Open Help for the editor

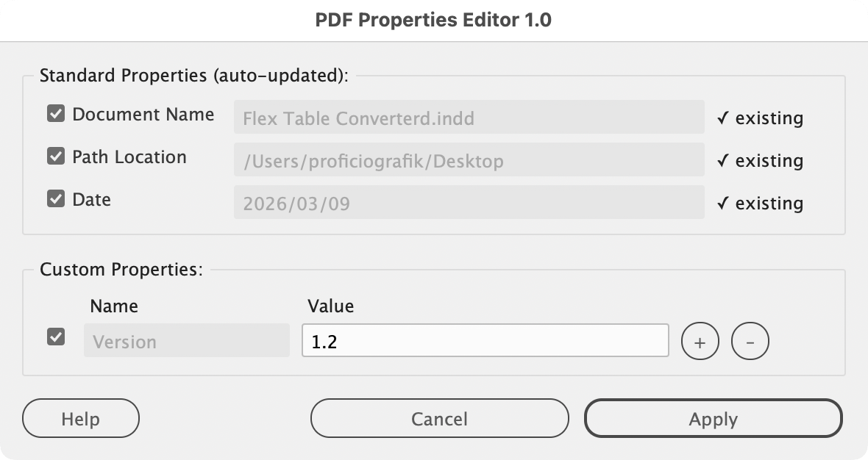click(81, 419)
